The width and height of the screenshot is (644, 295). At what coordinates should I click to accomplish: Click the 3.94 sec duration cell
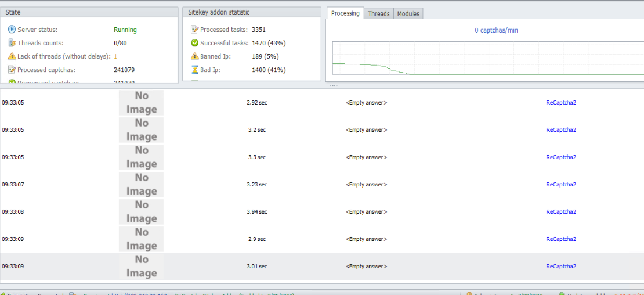coord(257,211)
